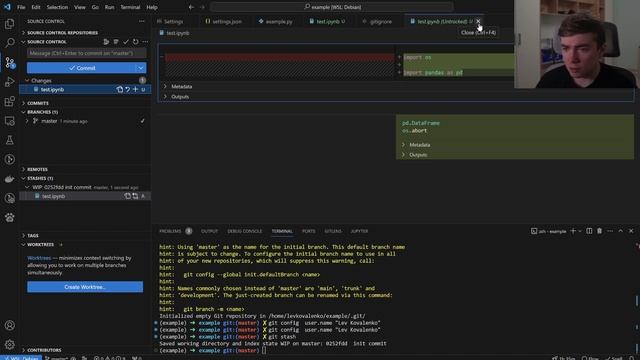Screen dimensions: 640x360
Task: Click the Commit button
Action: [81, 68]
